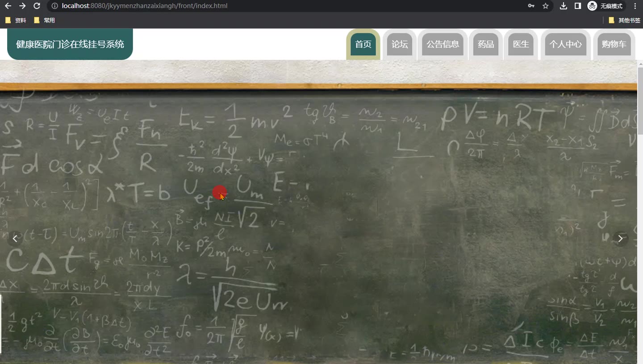
Task: Show the next carousel slide
Action: point(620,239)
